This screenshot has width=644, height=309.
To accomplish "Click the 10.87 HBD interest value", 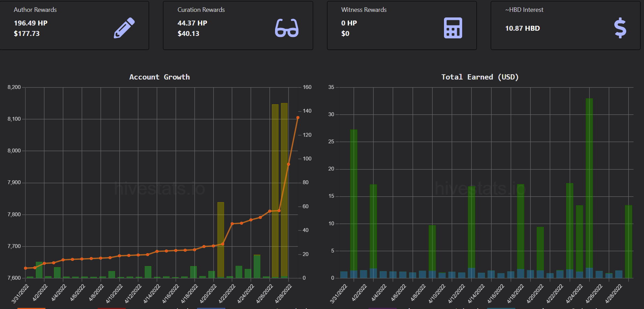I will [x=523, y=28].
